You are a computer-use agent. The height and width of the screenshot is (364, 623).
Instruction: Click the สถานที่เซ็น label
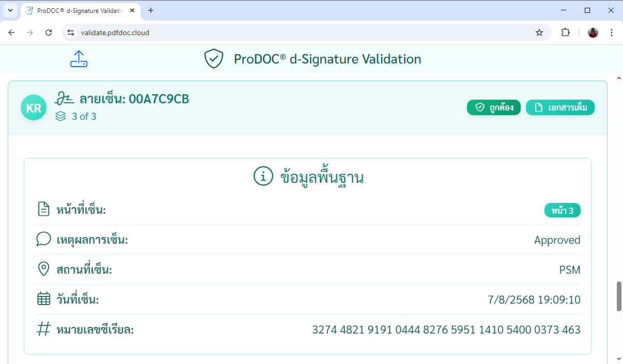click(84, 270)
